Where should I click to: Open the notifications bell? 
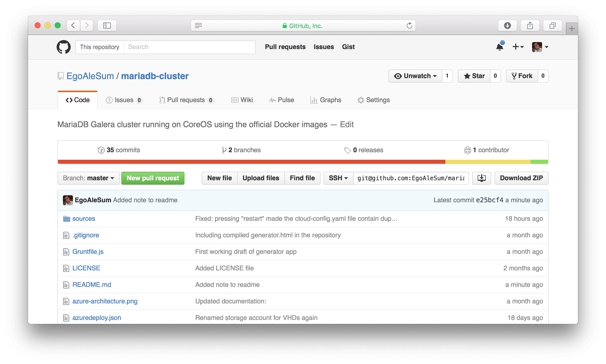point(500,47)
